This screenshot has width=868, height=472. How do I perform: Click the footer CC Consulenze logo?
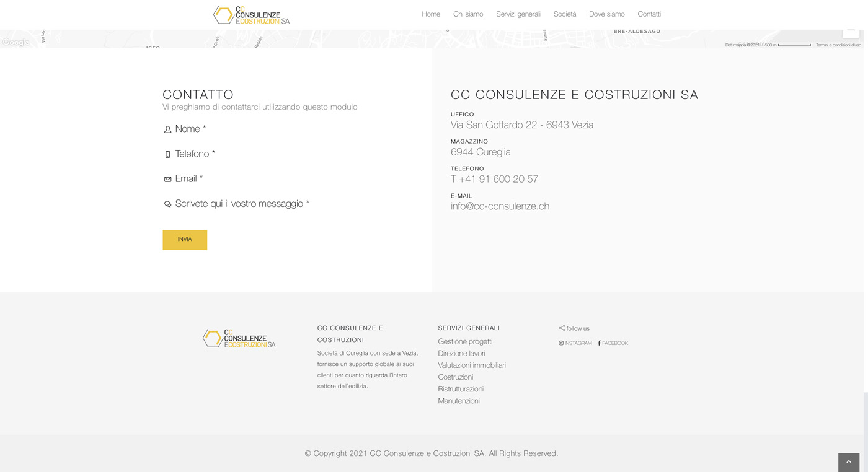point(239,338)
